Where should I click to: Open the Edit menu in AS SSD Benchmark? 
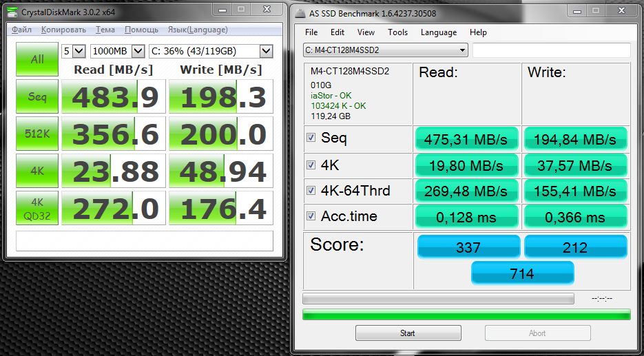click(x=337, y=32)
